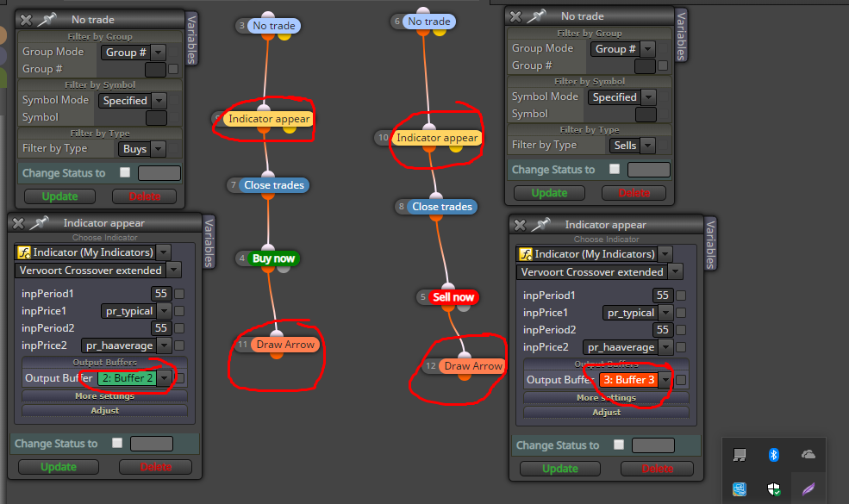Screen dimensions: 849x504
Task: Select the Buy now node
Action: [273, 258]
